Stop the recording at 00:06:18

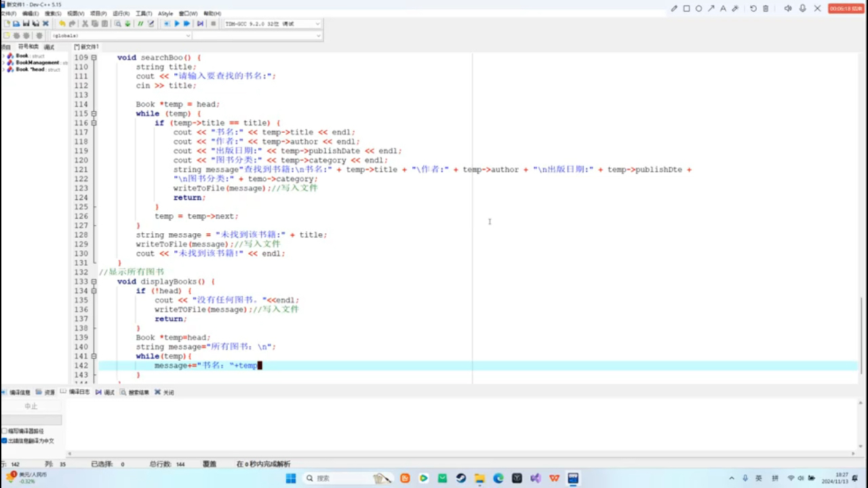(846, 8)
